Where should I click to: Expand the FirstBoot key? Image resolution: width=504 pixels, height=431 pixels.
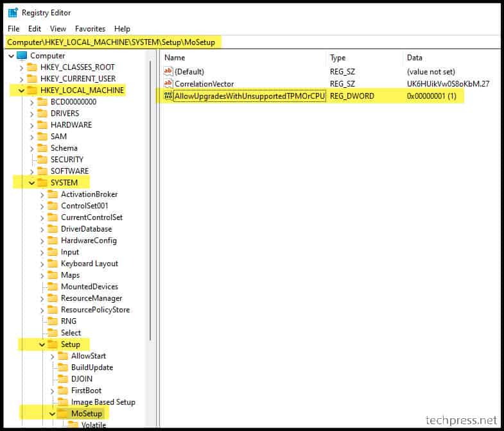[x=53, y=391]
